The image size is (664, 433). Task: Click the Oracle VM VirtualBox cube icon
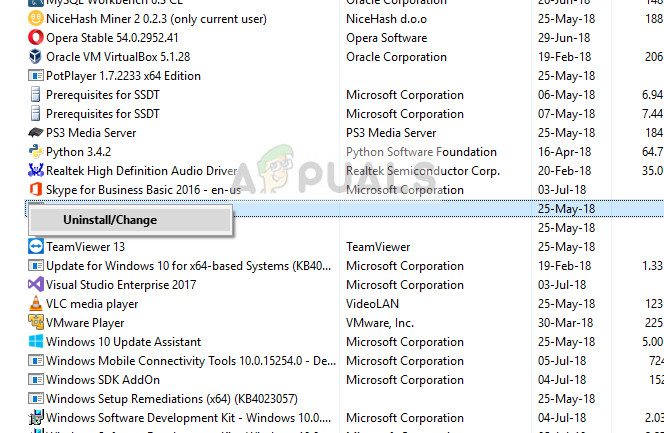pos(36,57)
